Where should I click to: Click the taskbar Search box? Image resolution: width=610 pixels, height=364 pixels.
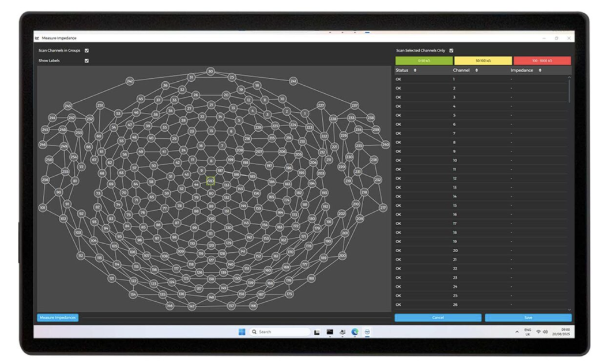click(280, 332)
